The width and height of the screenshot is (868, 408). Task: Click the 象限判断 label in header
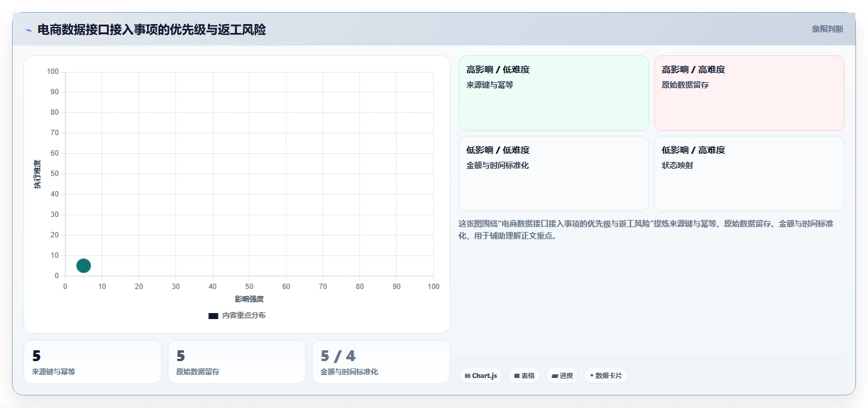click(x=827, y=29)
